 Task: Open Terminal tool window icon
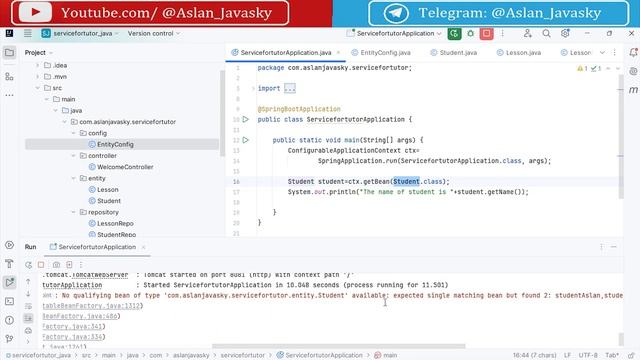coord(9,301)
